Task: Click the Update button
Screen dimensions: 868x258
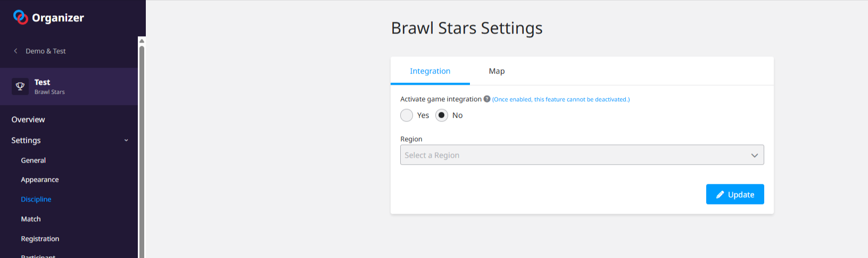Action: [x=735, y=195]
